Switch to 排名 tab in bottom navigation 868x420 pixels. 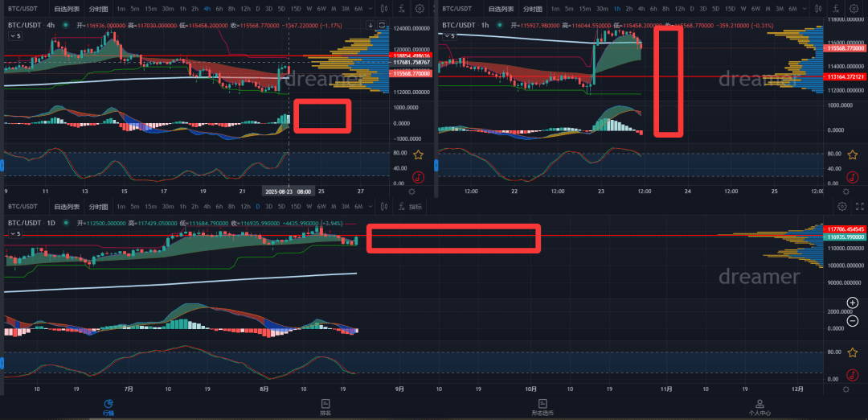pos(325,407)
